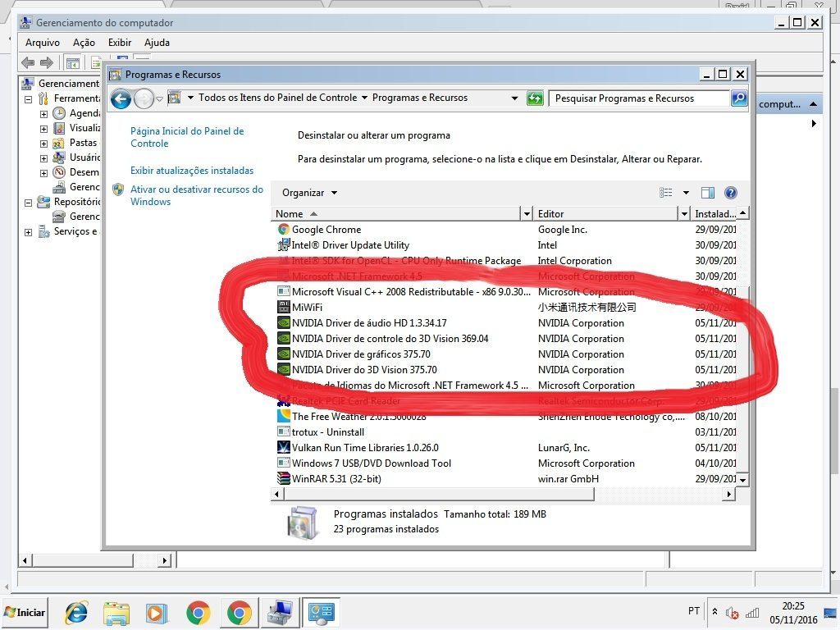Open the view options dropdown arrow

686,193
